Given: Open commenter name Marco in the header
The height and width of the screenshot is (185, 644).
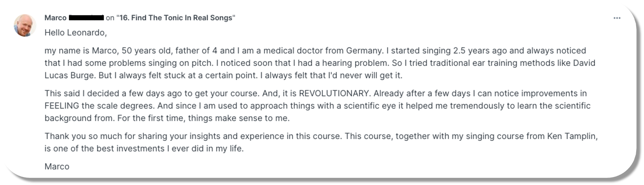Looking at the screenshot, I should [x=55, y=18].
